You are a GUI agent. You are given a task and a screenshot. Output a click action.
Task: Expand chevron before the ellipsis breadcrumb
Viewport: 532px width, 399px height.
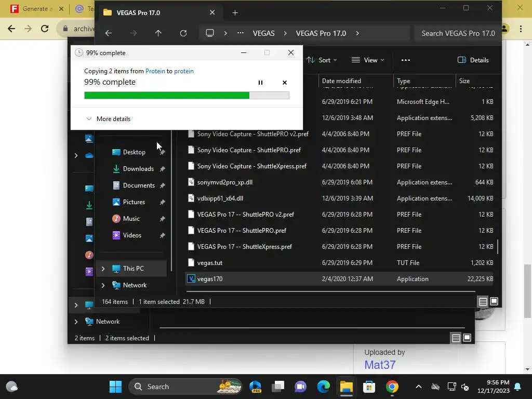[x=225, y=33]
